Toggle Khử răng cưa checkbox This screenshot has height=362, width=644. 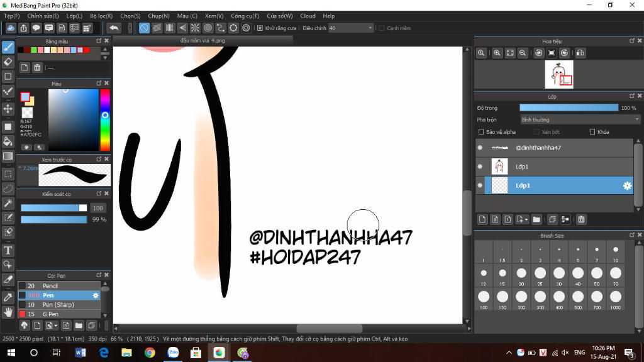click(260, 28)
